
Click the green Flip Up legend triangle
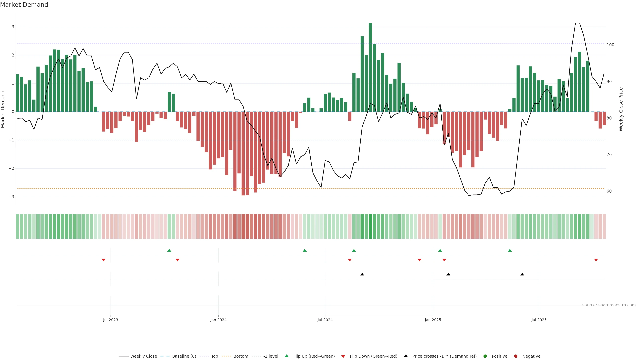[x=286, y=356]
